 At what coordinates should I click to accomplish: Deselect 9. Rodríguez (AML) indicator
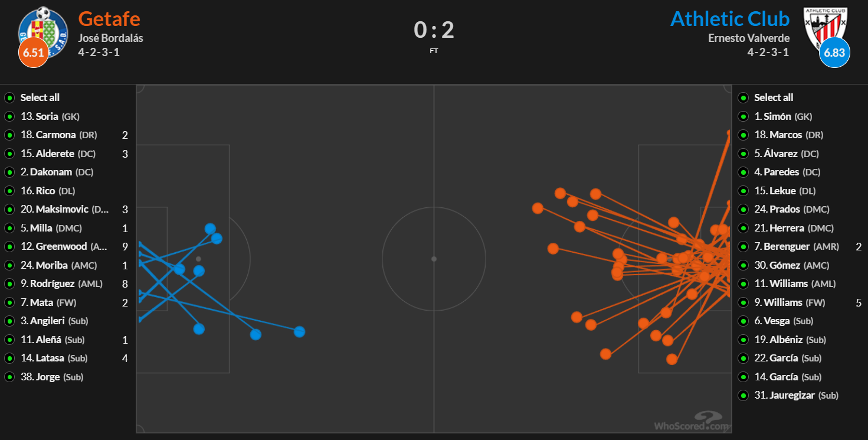(x=10, y=283)
